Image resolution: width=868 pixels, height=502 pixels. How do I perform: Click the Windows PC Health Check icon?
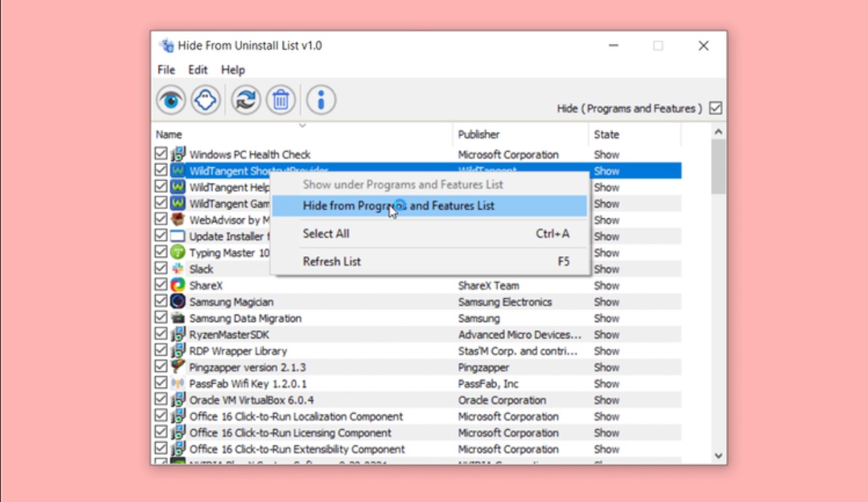tap(177, 154)
